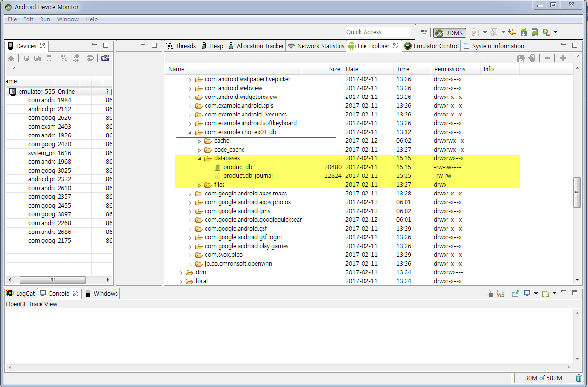Open the Window menu
588x387 pixels.
click(x=68, y=19)
